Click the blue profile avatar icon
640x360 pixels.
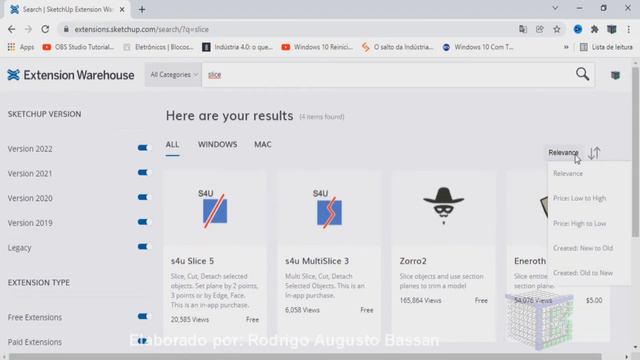point(578,29)
